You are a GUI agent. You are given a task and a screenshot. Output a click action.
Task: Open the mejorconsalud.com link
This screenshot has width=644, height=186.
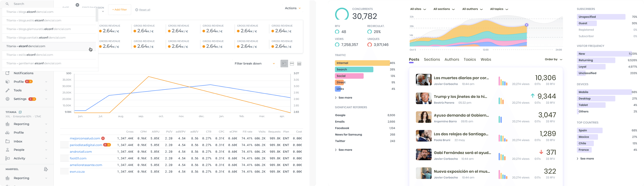85,138
